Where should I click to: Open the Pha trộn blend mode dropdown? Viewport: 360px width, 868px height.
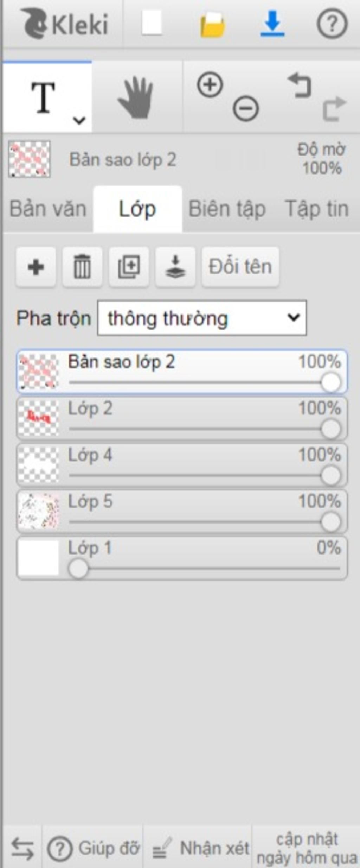click(x=202, y=318)
